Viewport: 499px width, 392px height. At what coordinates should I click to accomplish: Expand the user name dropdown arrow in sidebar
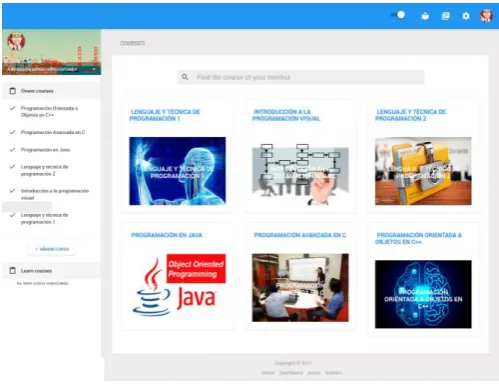click(x=94, y=69)
